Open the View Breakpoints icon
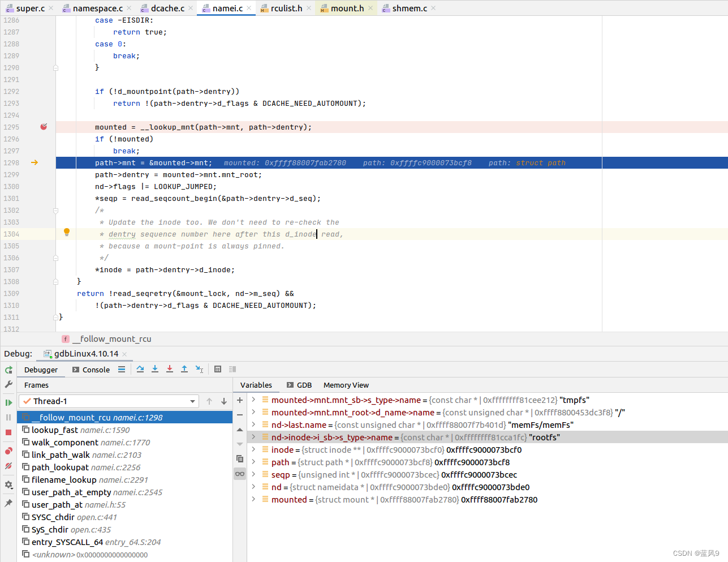Image resolution: width=728 pixels, height=562 pixels. point(8,451)
